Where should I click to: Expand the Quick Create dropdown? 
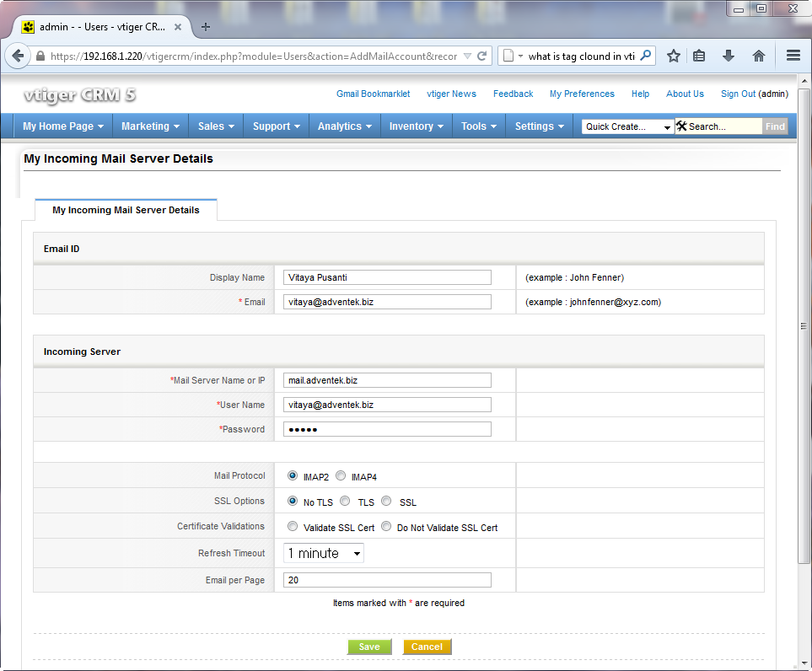[x=628, y=126]
